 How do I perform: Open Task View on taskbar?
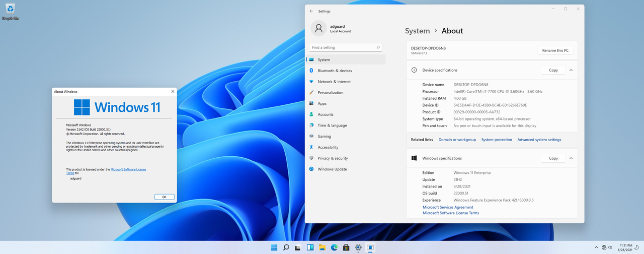click(x=298, y=247)
